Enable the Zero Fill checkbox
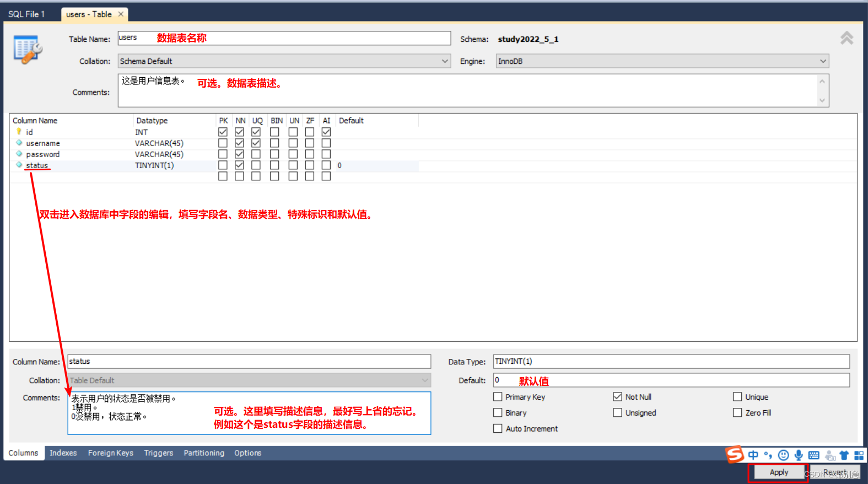This screenshot has height=484, width=868. [x=737, y=412]
